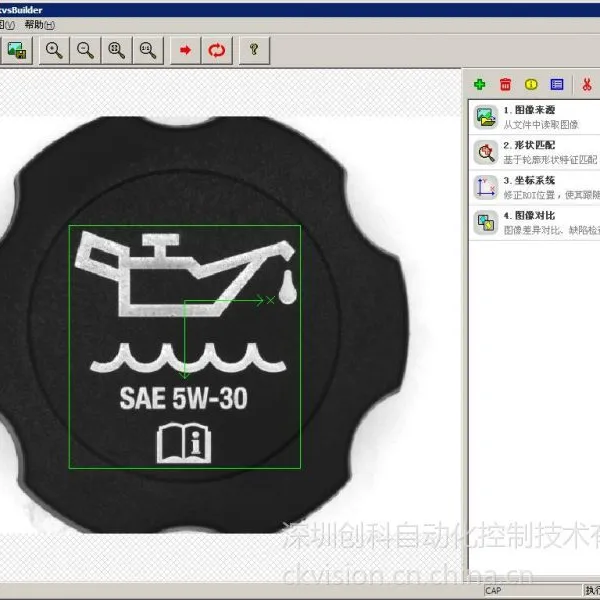
Task: Select the image comparison step icon
Action: pyautogui.click(x=486, y=223)
